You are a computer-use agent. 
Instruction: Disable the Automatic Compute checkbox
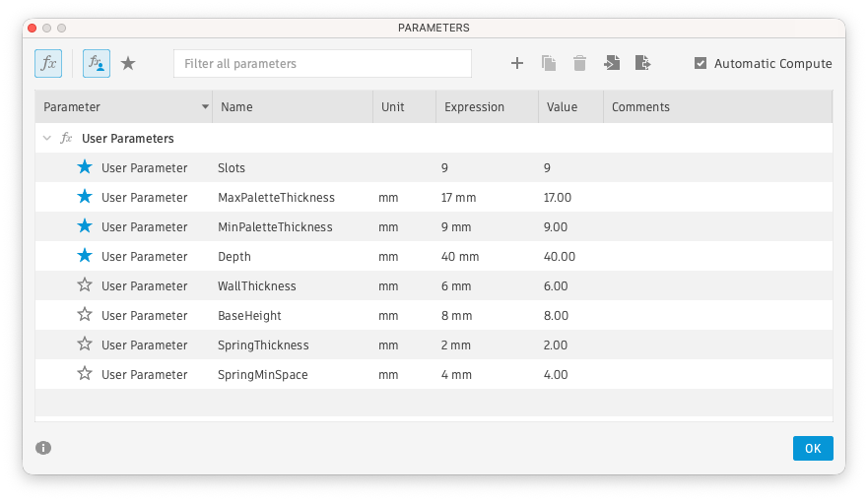click(701, 64)
